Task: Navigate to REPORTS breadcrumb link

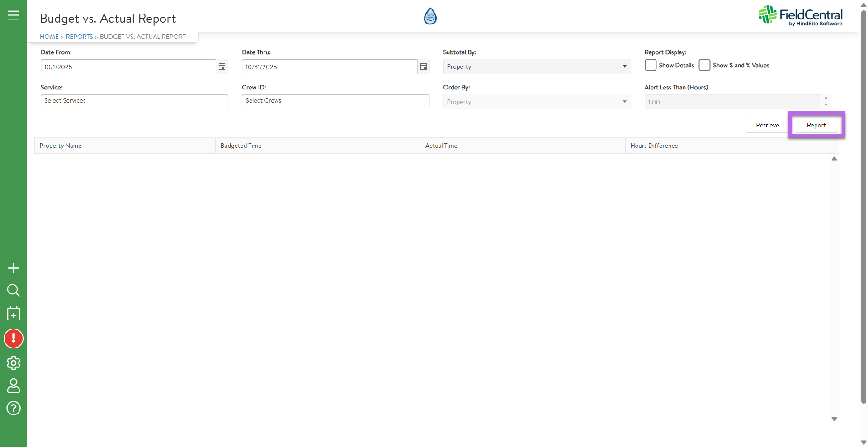Action: pyautogui.click(x=79, y=37)
